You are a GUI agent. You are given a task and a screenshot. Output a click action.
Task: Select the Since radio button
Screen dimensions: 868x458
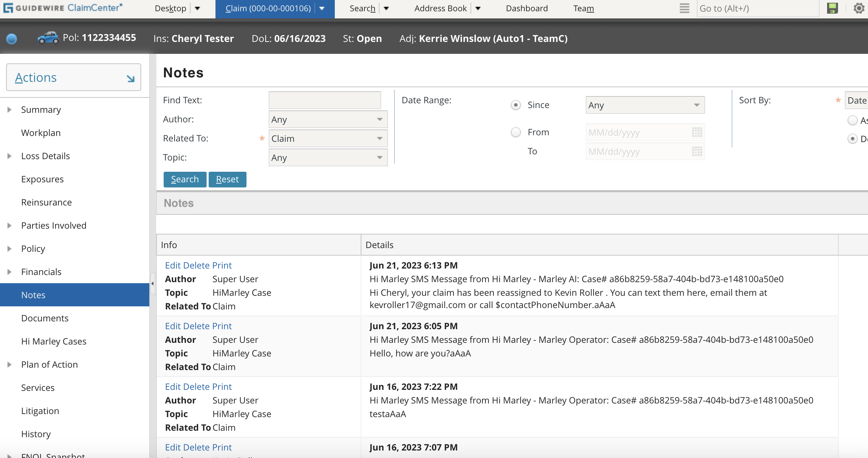[x=515, y=105]
